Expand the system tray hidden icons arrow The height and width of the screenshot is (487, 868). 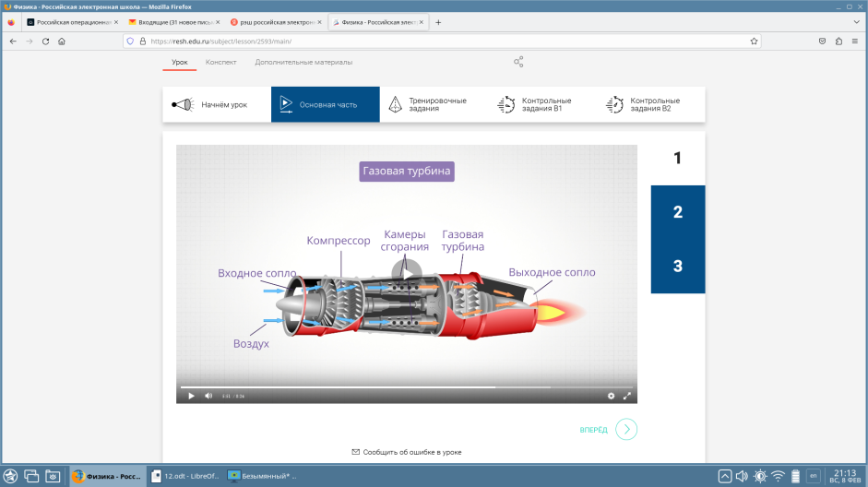(725, 476)
